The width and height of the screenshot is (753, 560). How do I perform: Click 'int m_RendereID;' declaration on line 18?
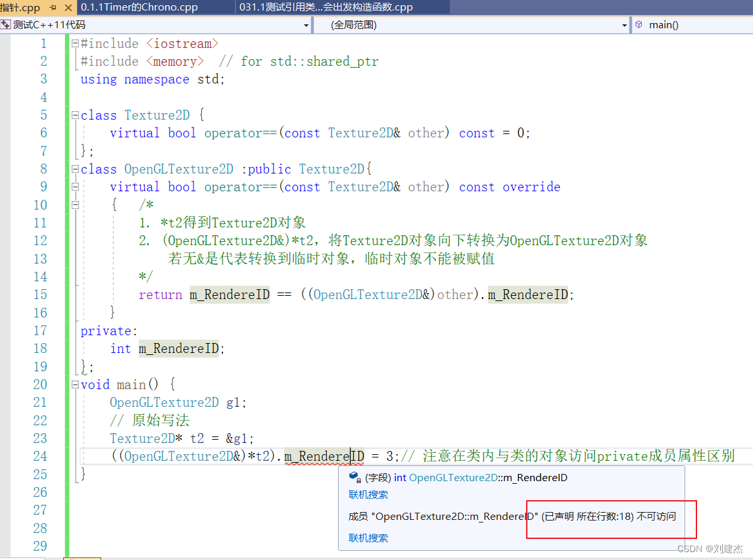(167, 348)
